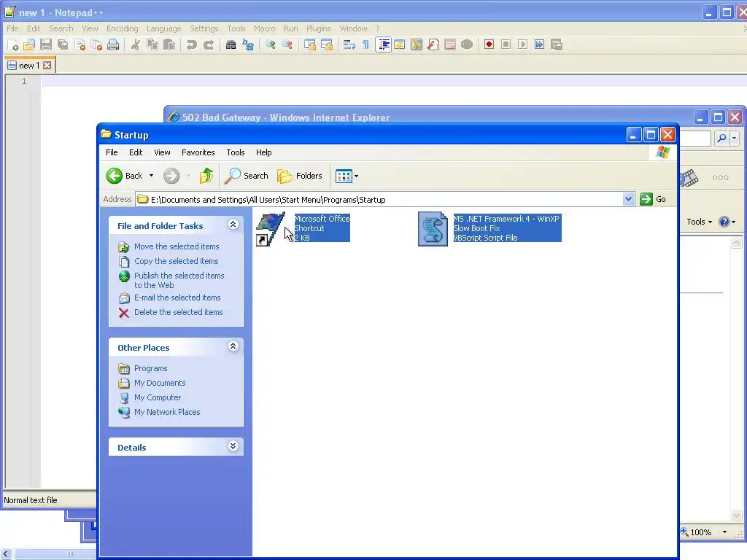Screen dimensions: 747x560
Task: Click the Up folder icon in Startup window
Action: tap(206, 176)
